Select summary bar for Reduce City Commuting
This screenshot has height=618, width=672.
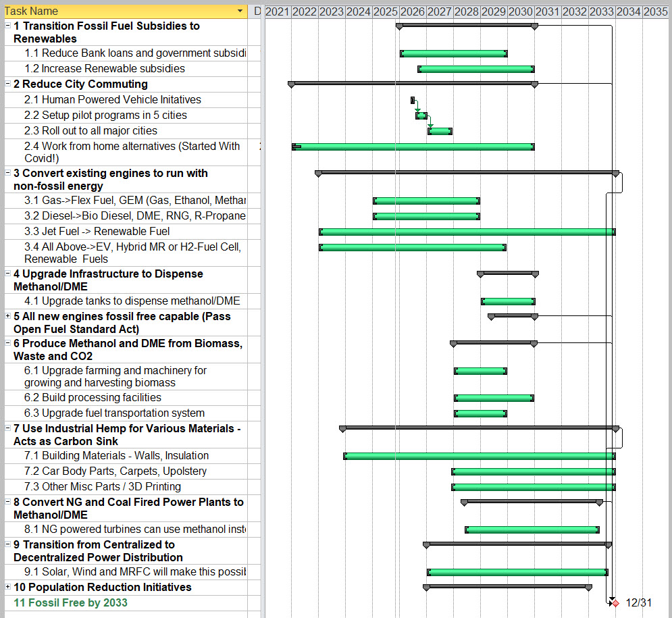(x=412, y=84)
